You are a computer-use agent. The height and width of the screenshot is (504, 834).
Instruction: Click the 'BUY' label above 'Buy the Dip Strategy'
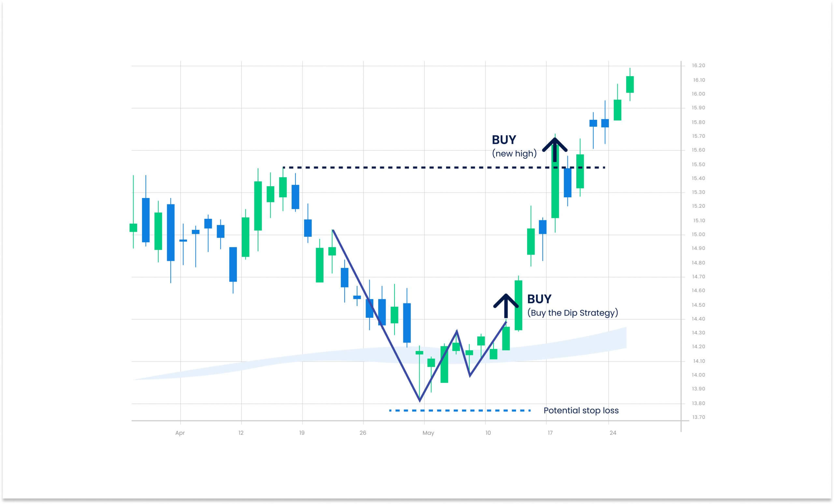pos(539,299)
